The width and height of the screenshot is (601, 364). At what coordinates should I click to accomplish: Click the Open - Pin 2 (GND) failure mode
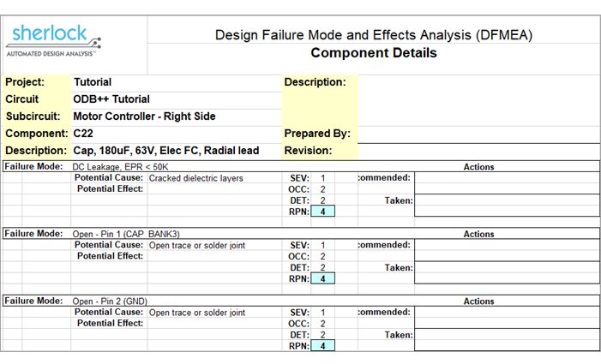(110, 301)
